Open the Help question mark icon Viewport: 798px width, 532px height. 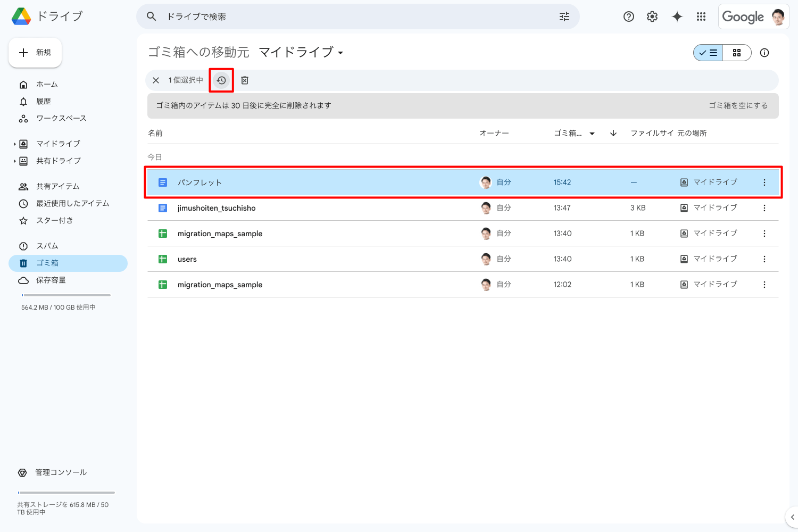pyautogui.click(x=629, y=16)
